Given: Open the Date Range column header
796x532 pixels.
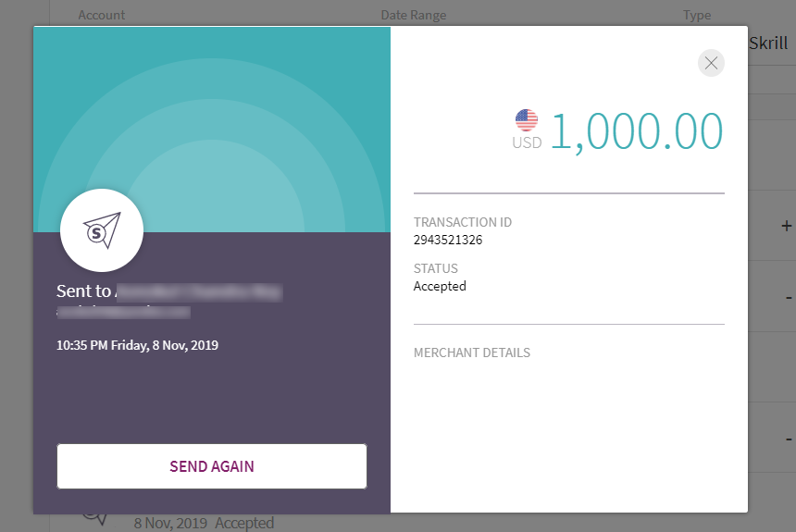Looking at the screenshot, I should [413, 15].
